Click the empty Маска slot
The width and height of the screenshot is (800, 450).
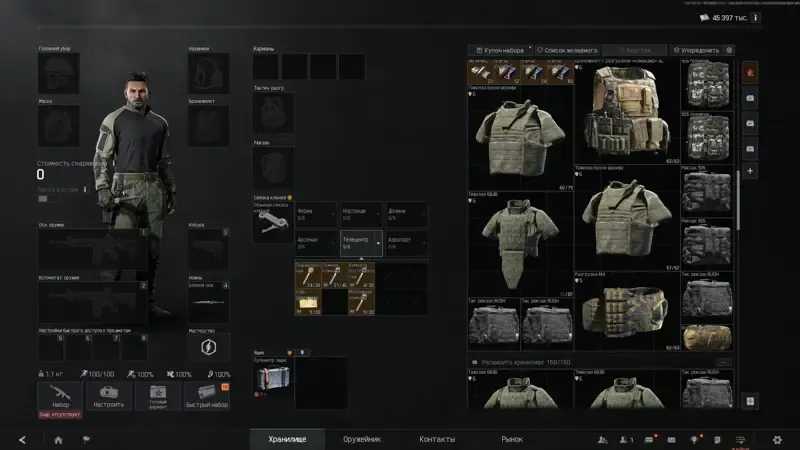click(x=59, y=126)
